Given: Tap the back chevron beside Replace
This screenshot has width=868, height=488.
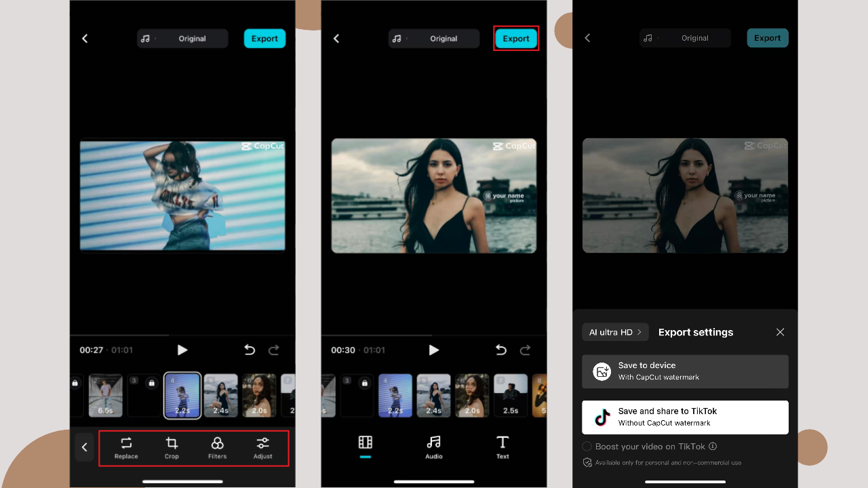Looking at the screenshot, I should [x=85, y=447].
